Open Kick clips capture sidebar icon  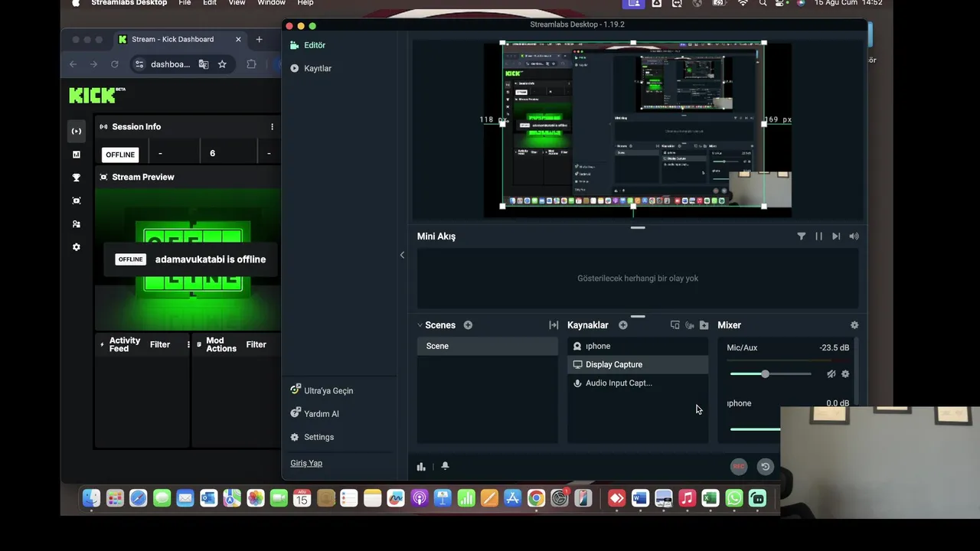76,201
